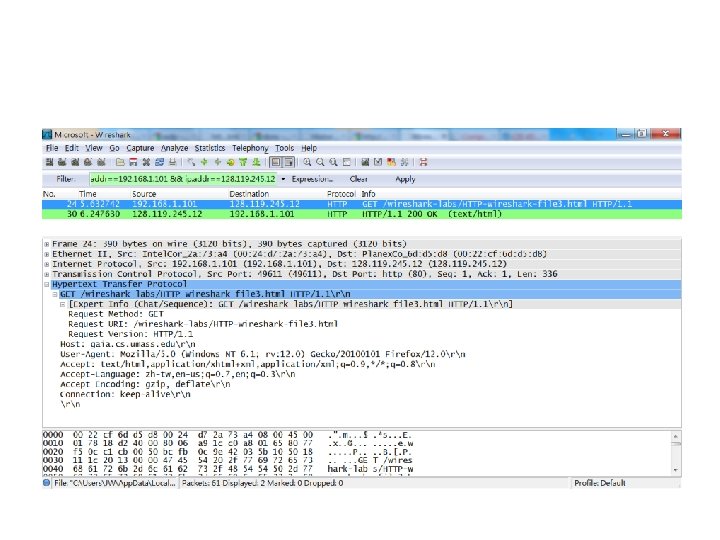Open preferences toolbar icon
This screenshot has width=720, height=540.
404,162
